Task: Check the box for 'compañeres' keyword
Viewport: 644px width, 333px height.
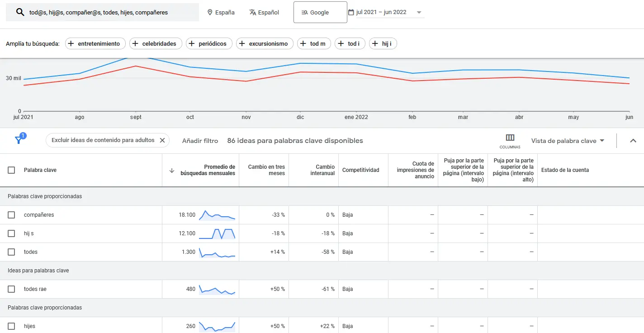Action: click(11, 215)
